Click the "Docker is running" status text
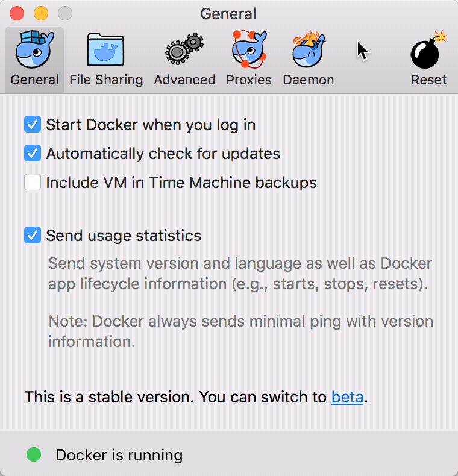458x476 pixels. [119, 455]
